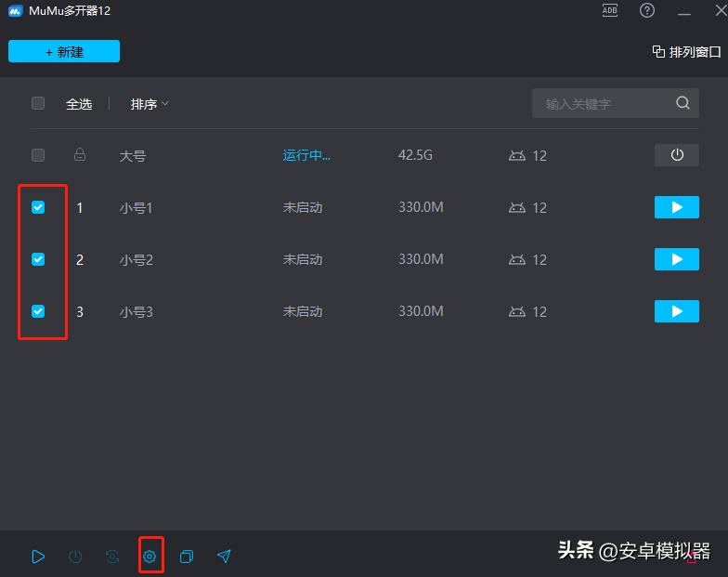Viewport: 728px width, 577px height.
Task: Focus the 输入关键字 search field
Action: [615, 103]
